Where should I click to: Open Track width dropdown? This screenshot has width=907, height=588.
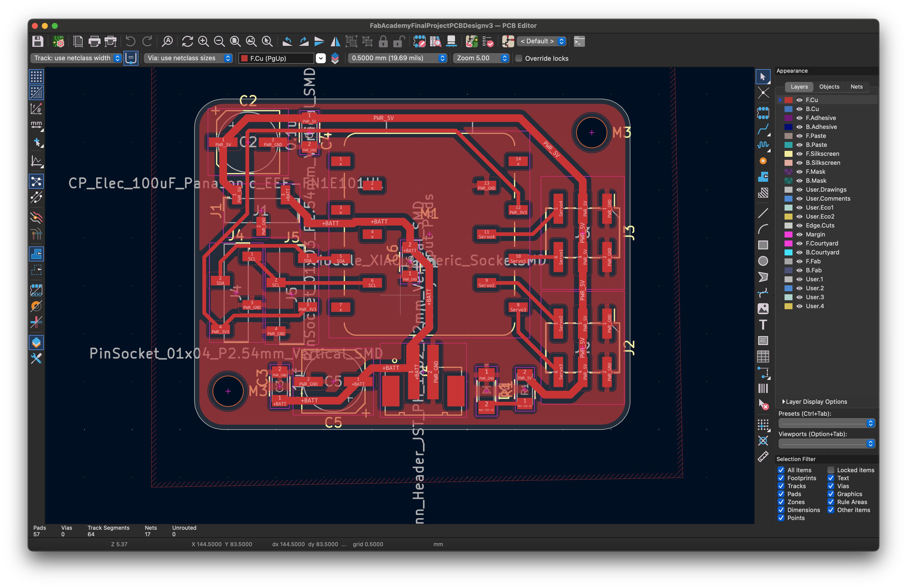pyautogui.click(x=76, y=58)
